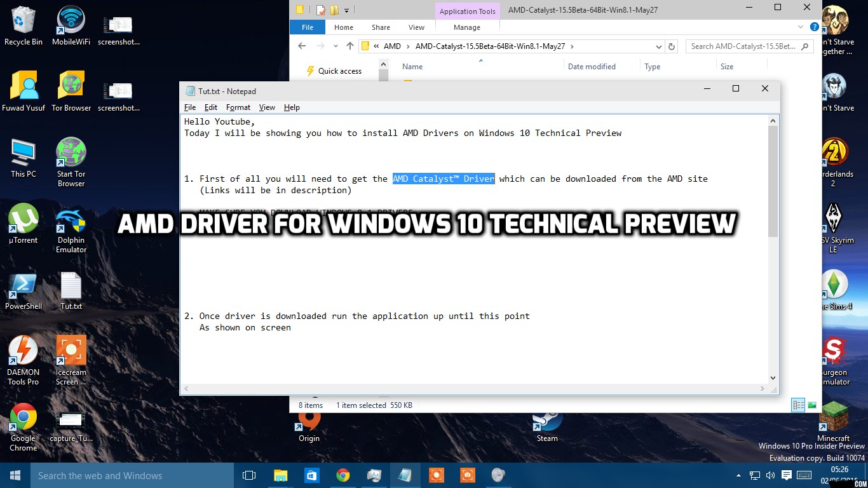Select the Fuwad Yusuf user folder icon

tap(24, 91)
